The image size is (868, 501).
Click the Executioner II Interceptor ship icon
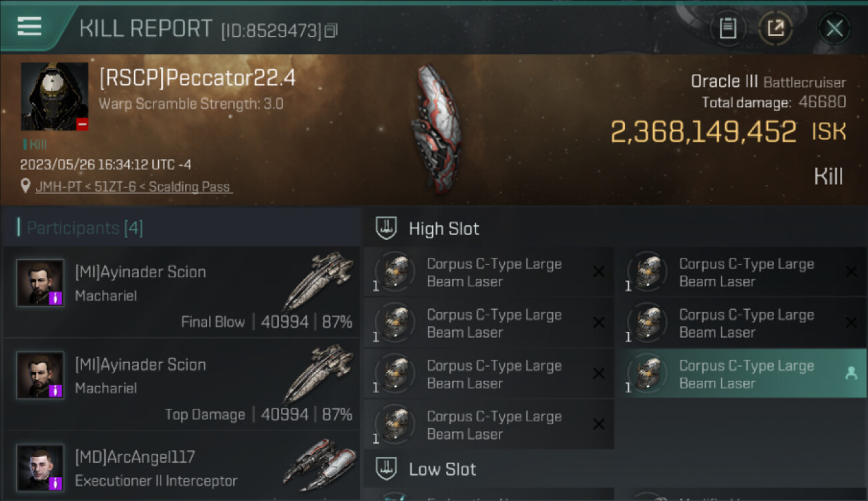click(x=319, y=465)
